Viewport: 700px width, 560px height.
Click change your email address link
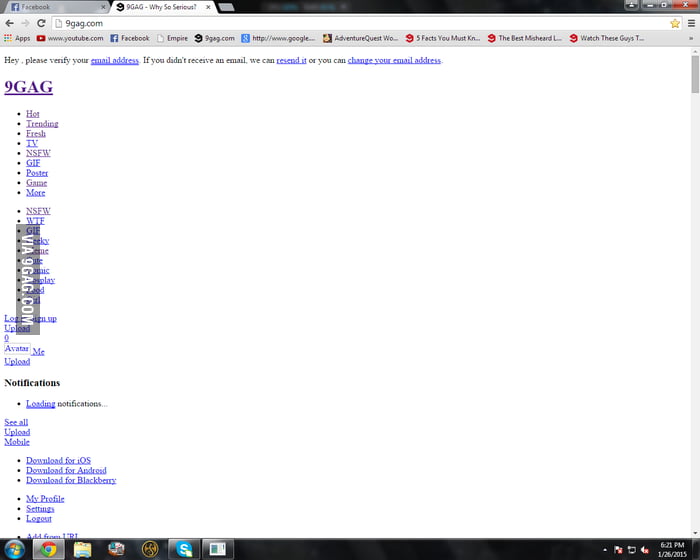click(394, 60)
